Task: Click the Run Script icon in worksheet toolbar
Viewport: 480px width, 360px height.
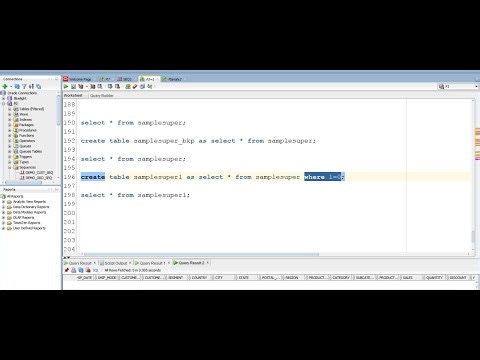Action: point(73,87)
